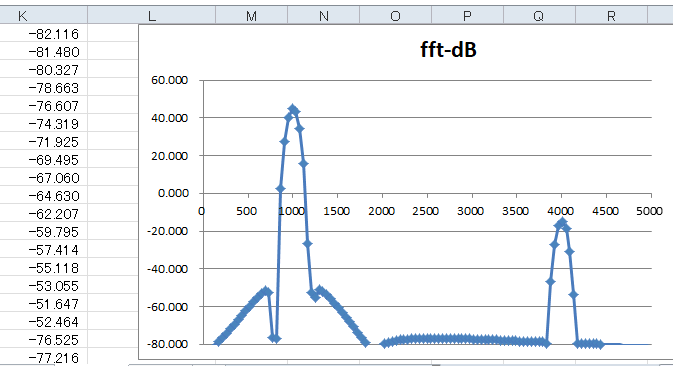The height and width of the screenshot is (366, 673).
Task: Click cell containing -81.480
Action: pos(43,51)
